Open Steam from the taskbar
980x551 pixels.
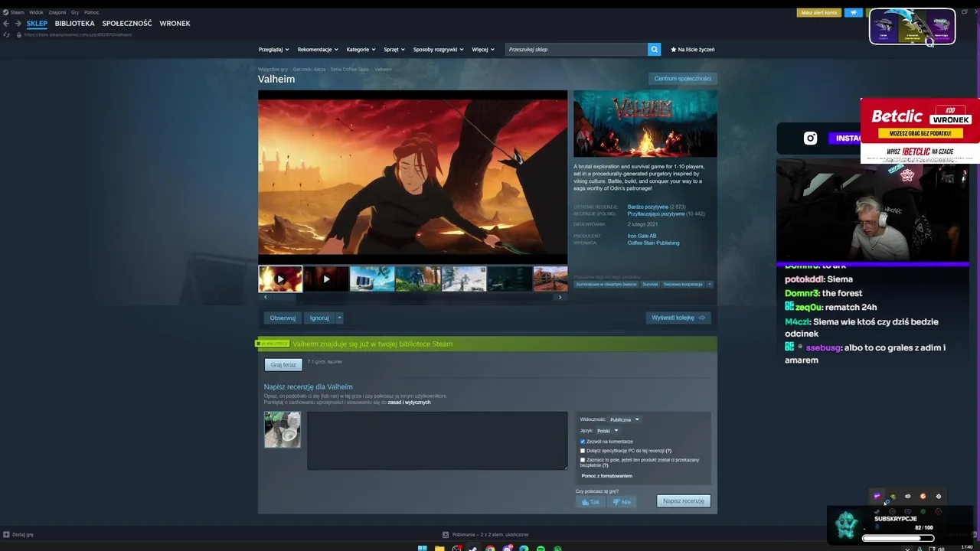[x=473, y=548]
